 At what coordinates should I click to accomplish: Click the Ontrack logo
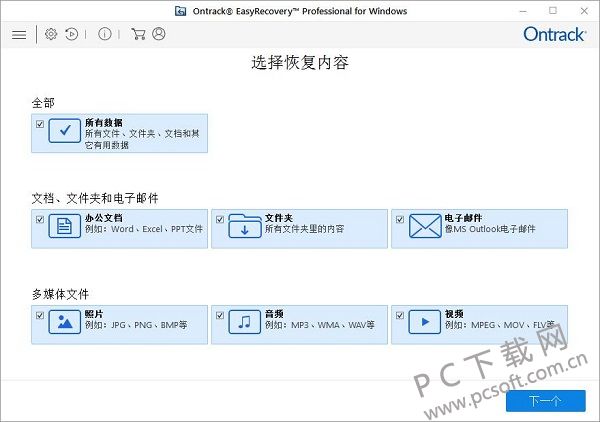[x=554, y=34]
